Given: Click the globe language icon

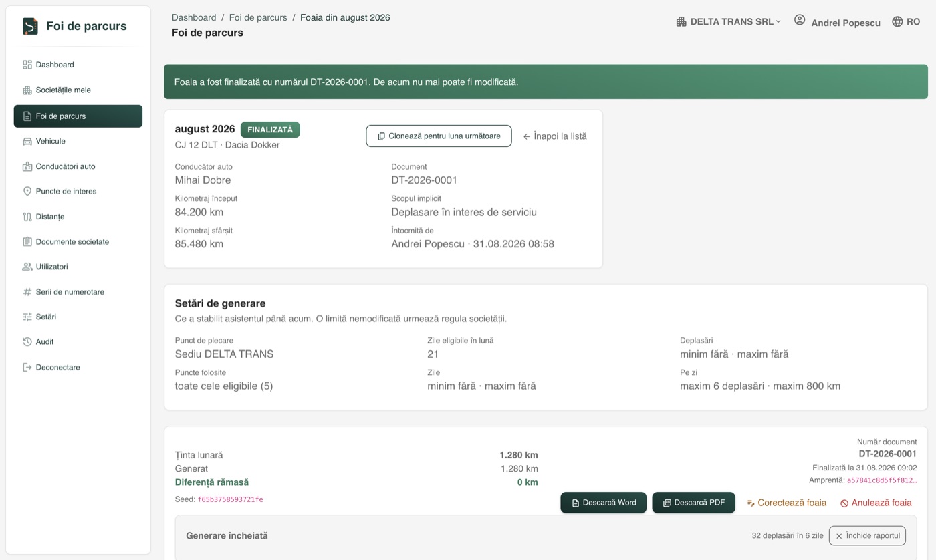Looking at the screenshot, I should click(897, 22).
